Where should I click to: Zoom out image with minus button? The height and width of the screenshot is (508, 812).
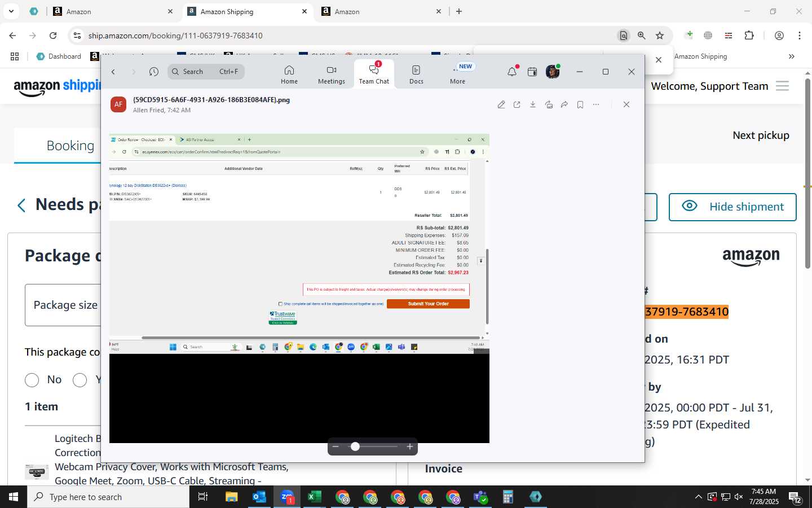336,446
